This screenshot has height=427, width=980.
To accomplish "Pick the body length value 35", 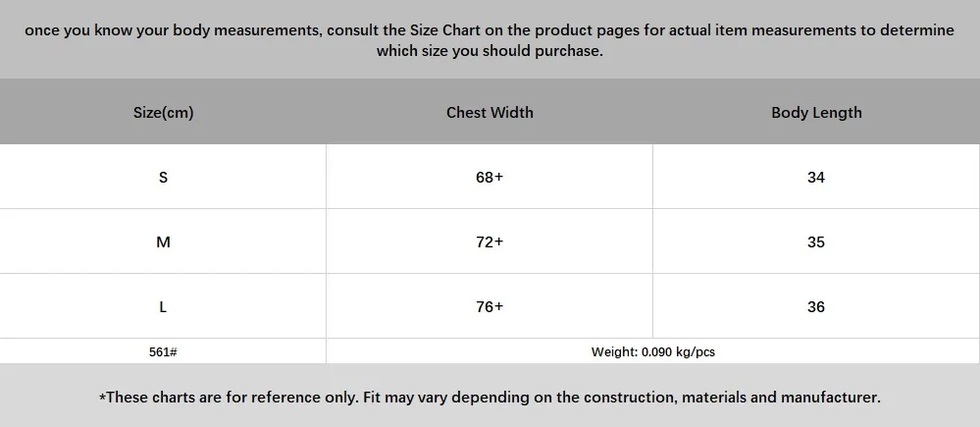I will [x=816, y=242].
